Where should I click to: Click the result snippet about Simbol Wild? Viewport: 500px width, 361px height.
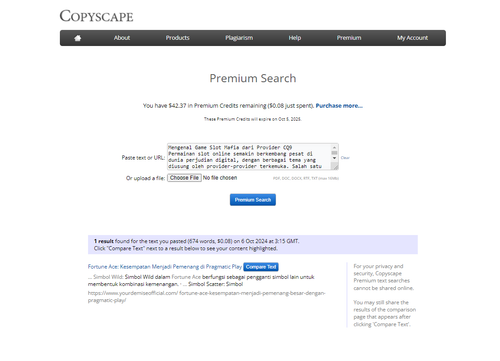click(x=201, y=280)
